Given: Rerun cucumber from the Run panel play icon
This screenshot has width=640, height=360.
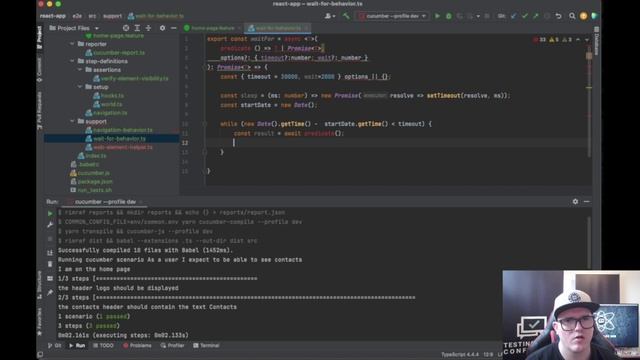Looking at the screenshot, I should [50, 213].
